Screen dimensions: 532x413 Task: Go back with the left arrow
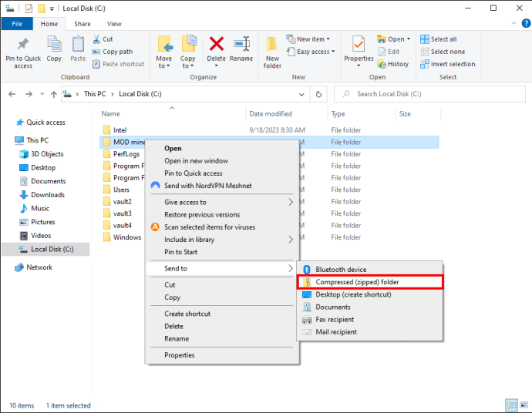point(12,94)
